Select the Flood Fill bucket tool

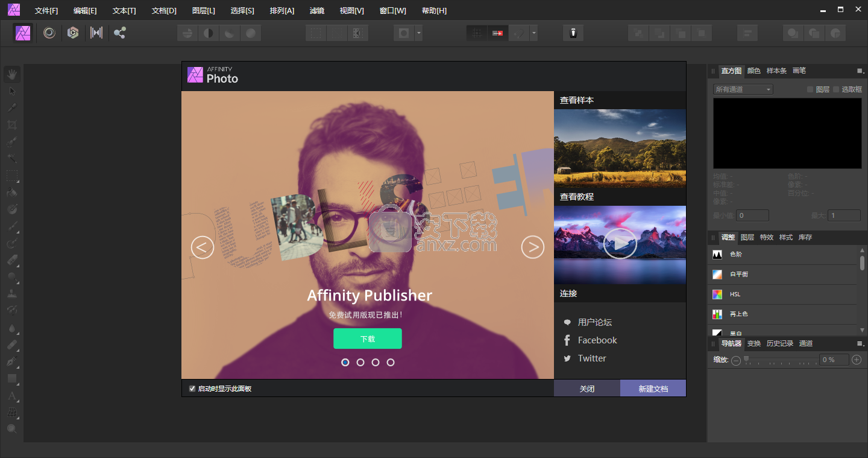tap(12, 193)
